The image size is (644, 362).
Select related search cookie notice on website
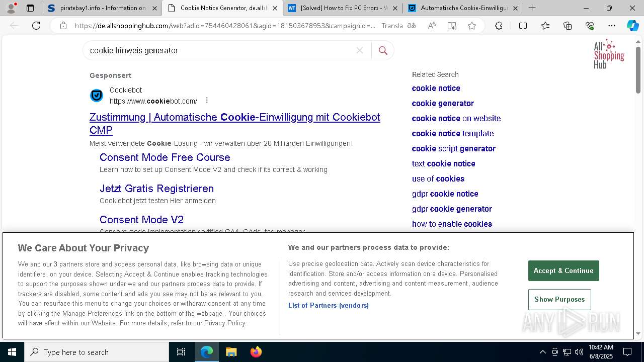tap(456, 118)
